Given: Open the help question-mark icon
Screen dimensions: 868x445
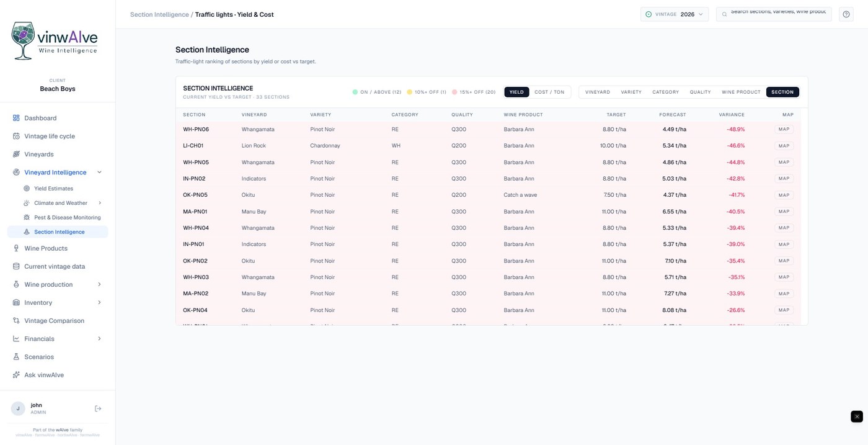Looking at the screenshot, I should pos(846,14).
